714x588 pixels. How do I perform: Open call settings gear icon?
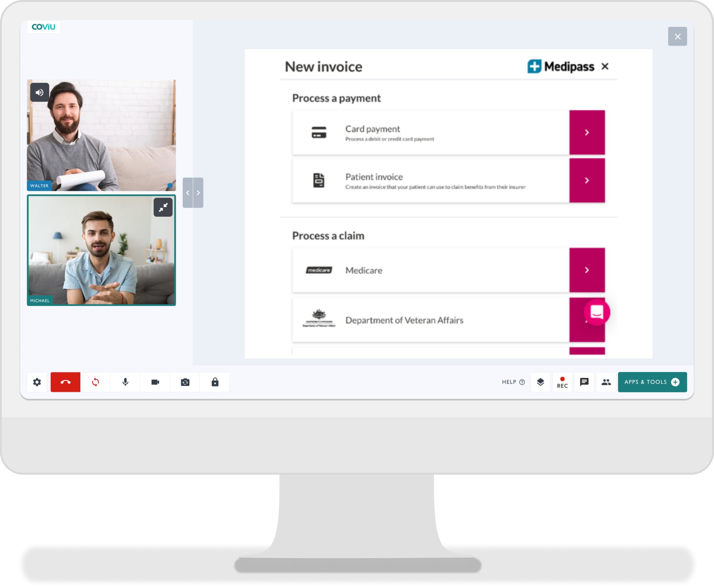(37, 382)
